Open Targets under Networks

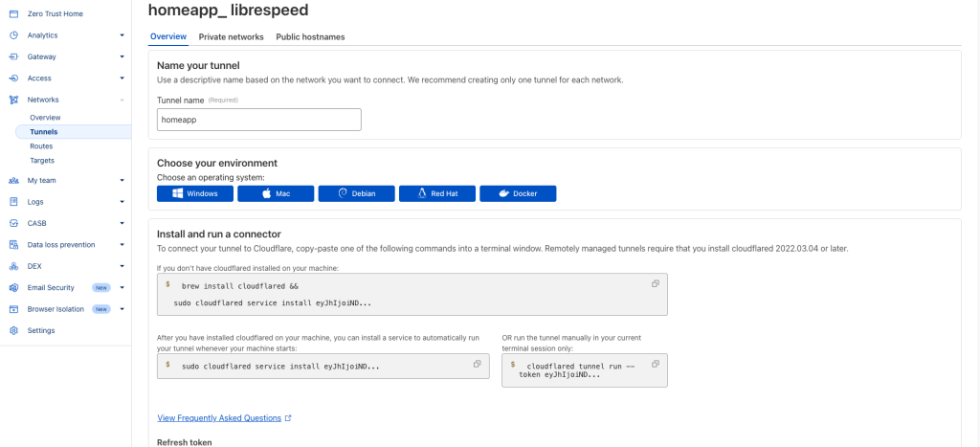(x=42, y=161)
